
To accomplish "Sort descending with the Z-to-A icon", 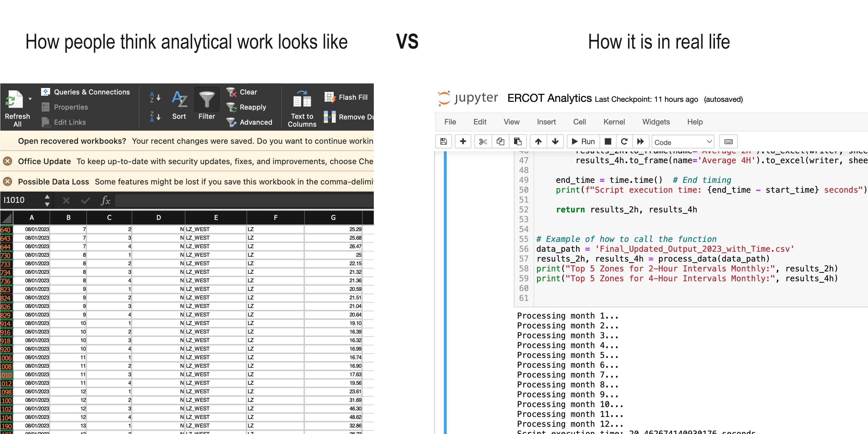I will 155,117.
